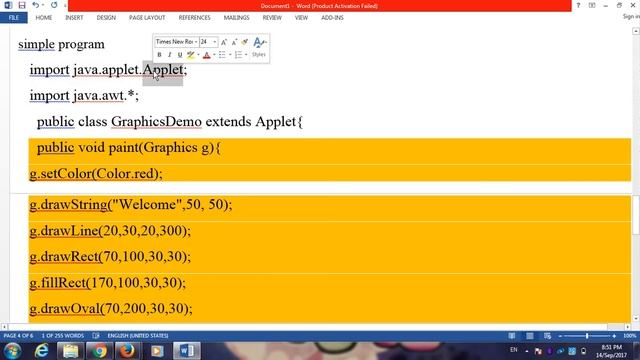640x360 pixels.
Task: Open Ribbon Display Options
Action: click(592, 5)
